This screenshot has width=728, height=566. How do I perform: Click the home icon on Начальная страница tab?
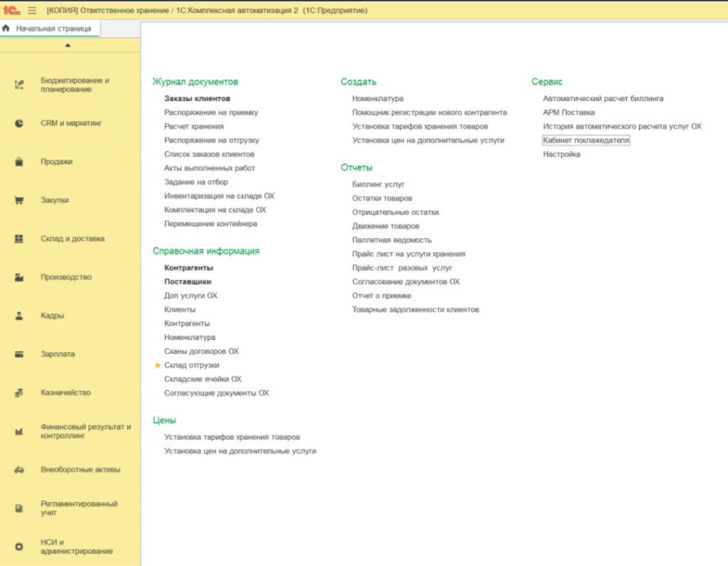pos(6,28)
